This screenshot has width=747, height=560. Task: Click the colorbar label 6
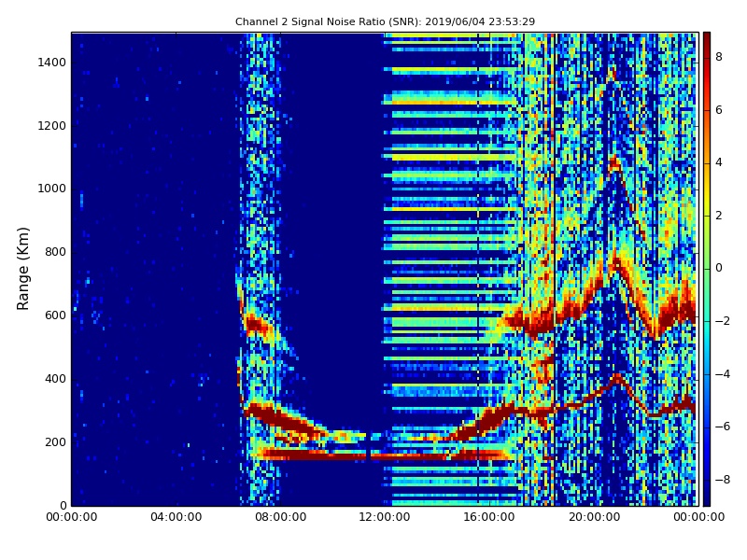(719, 110)
